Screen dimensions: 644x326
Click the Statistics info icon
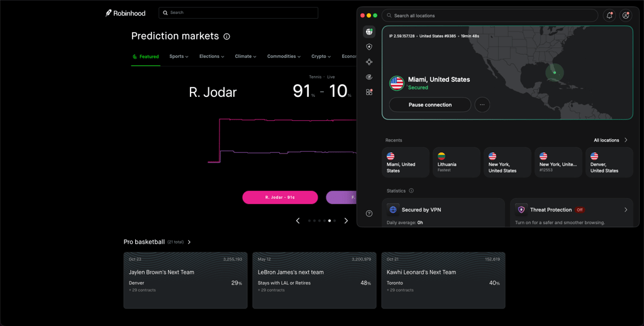(x=411, y=191)
